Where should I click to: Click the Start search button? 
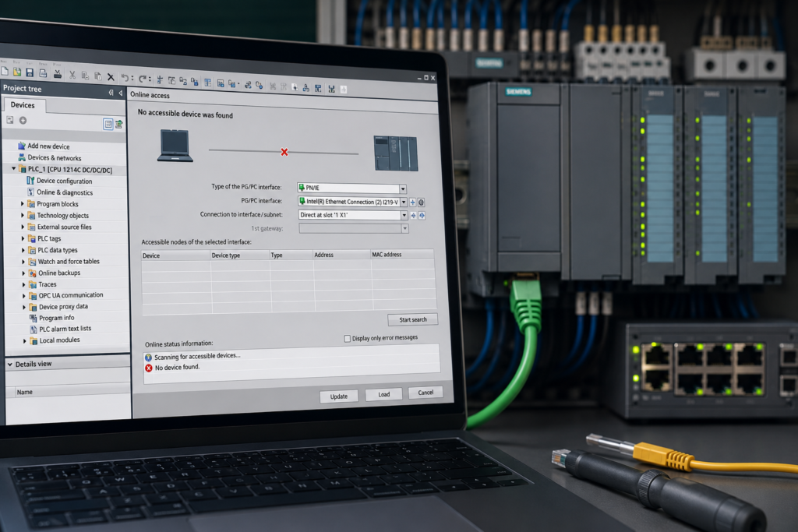[x=413, y=319]
